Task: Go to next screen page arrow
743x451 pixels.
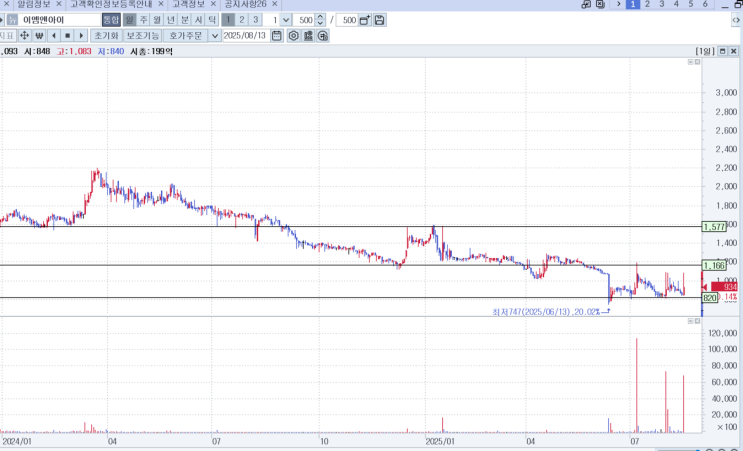Action: [618, 4]
